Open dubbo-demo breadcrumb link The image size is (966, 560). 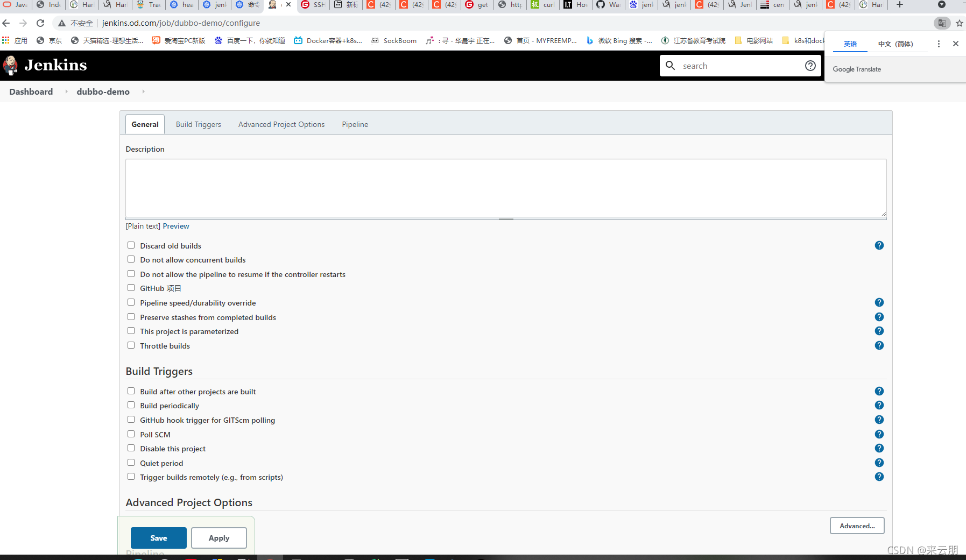(103, 91)
